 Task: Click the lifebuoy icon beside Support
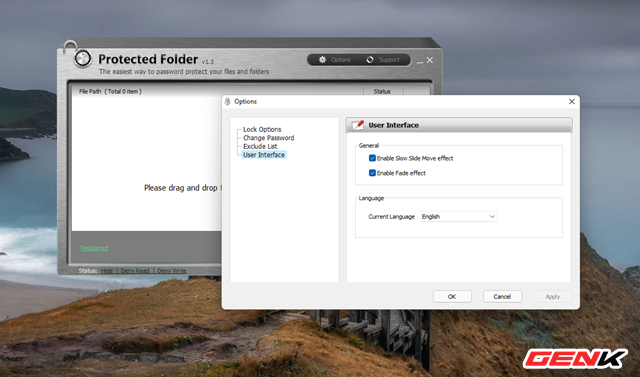tap(370, 60)
